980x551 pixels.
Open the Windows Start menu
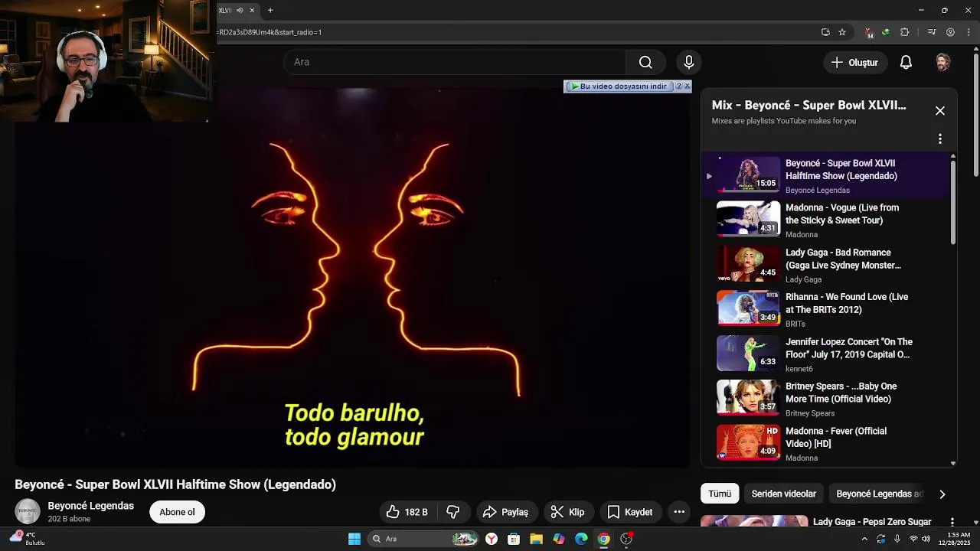(x=354, y=539)
